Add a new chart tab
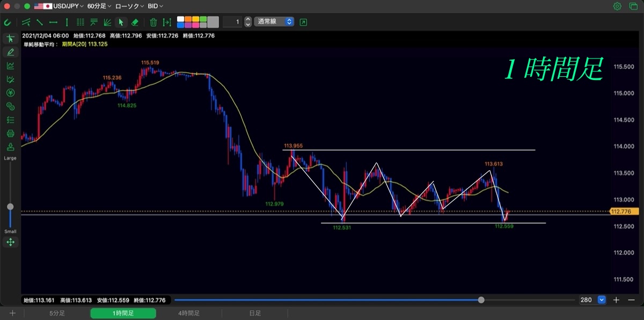The height and width of the screenshot is (320, 644). 12,313
